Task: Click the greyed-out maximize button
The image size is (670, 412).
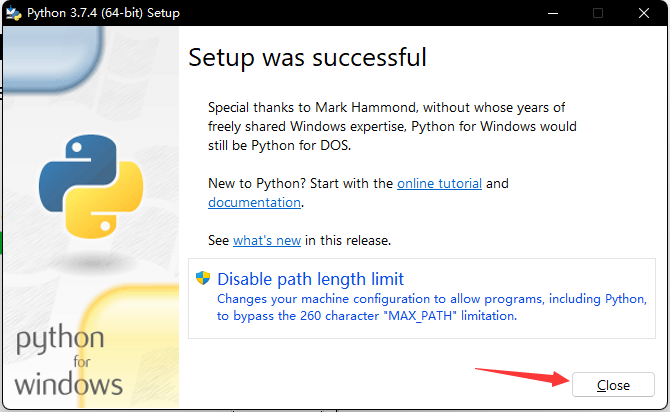Action: coord(598,13)
